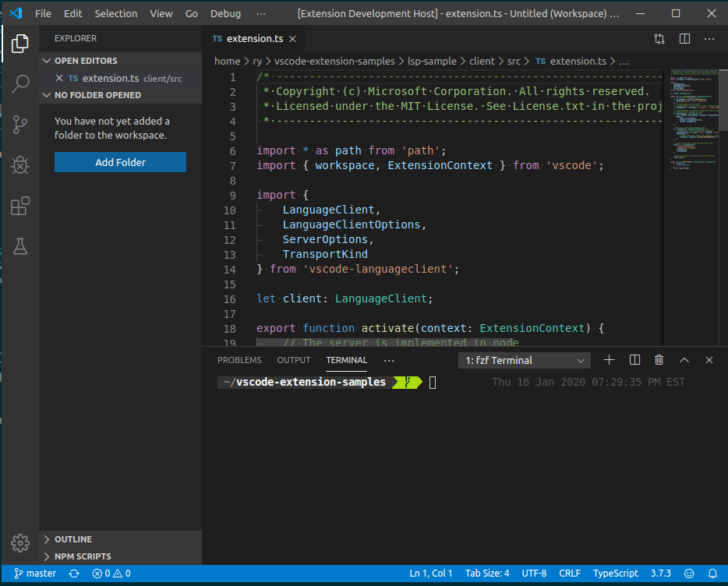Click line number 16 in gutter
Image resolution: width=728 pixels, height=586 pixels.
(230, 299)
